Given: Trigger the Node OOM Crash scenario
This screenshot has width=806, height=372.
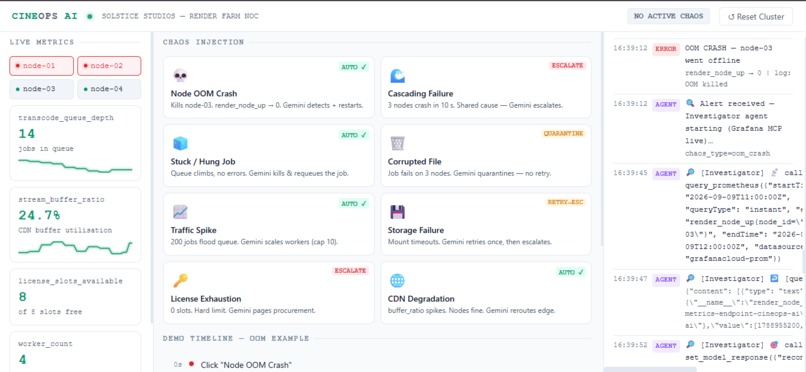Looking at the screenshot, I should [x=269, y=87].
